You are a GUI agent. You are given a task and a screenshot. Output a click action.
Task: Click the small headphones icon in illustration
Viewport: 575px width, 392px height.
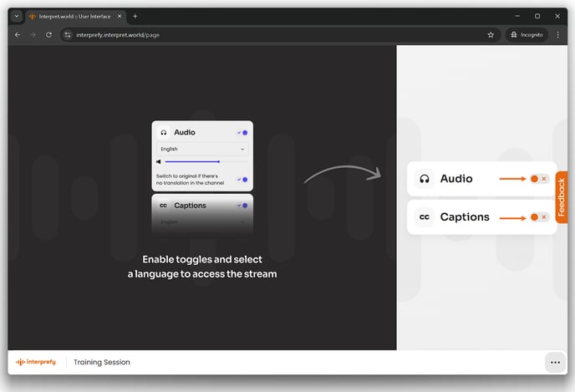pyautogui.click(x=164, y=132)
